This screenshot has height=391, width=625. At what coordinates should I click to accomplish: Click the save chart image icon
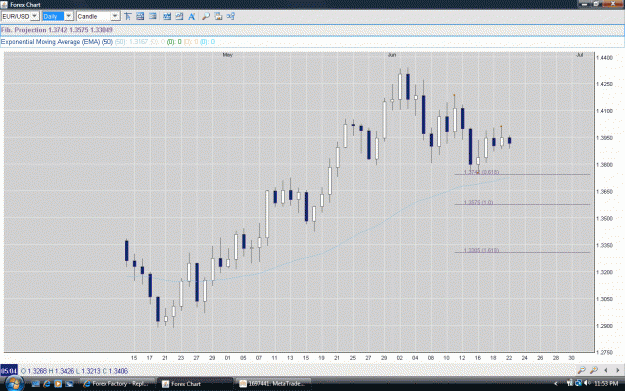[218, 16]
